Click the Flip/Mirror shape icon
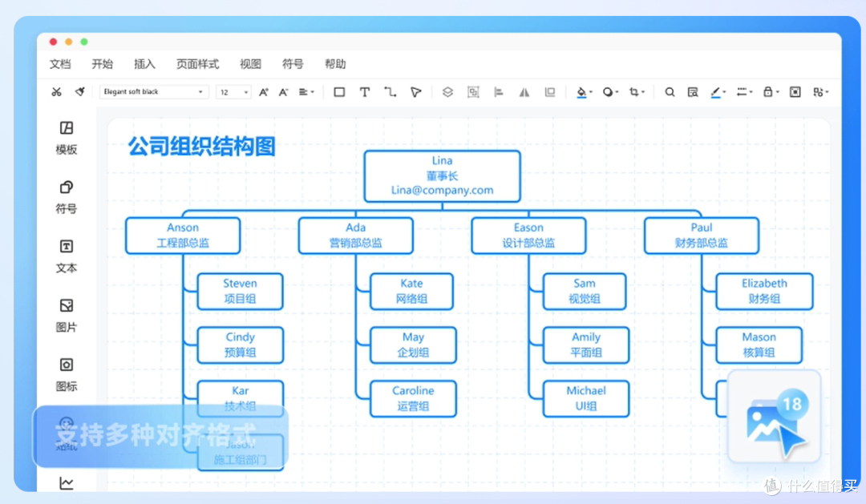866x504 pixels. pyautogui.click(x=524, y=91)
